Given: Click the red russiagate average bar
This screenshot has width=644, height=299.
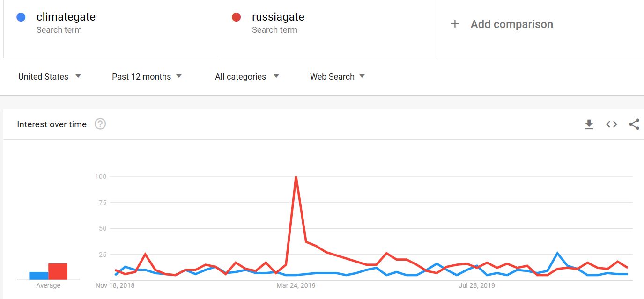Looking at the screenshot, I should point(58,271).
